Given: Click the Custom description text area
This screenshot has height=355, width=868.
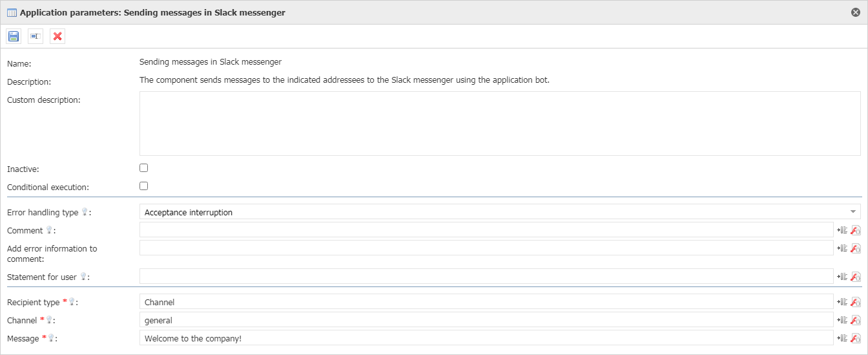Looking at the screenshot, I should [x=500, y=124].
